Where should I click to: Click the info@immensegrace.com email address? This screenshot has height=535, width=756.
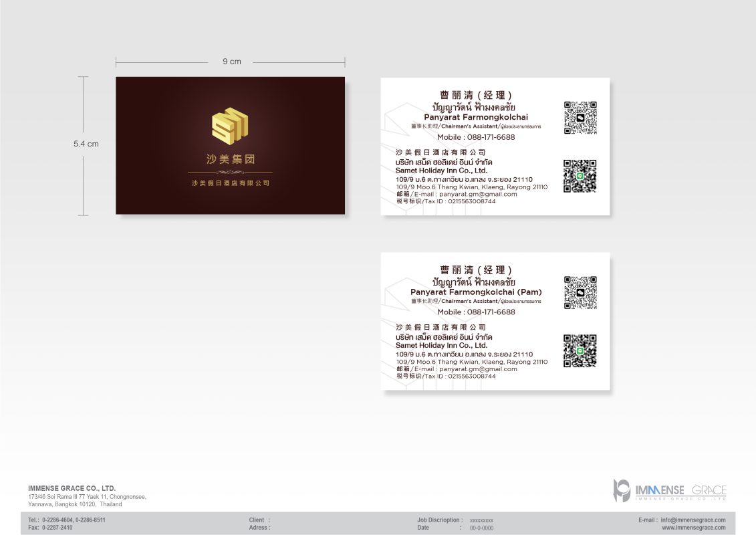693,520
